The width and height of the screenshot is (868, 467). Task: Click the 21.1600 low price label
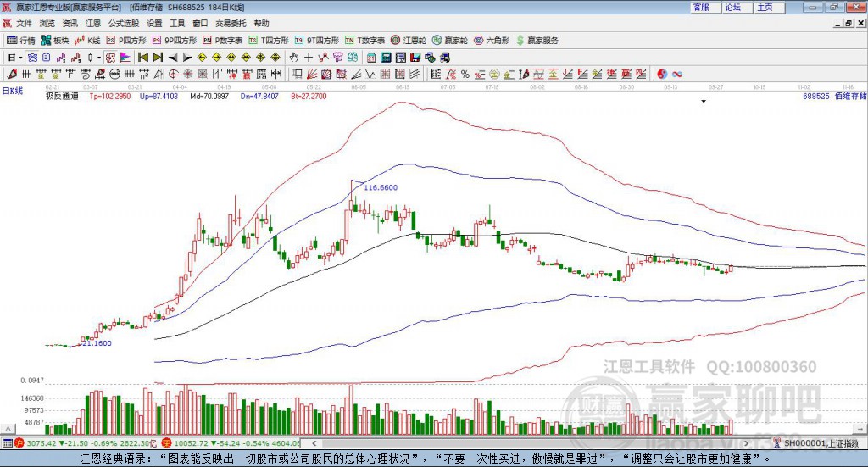click(97, 343)
